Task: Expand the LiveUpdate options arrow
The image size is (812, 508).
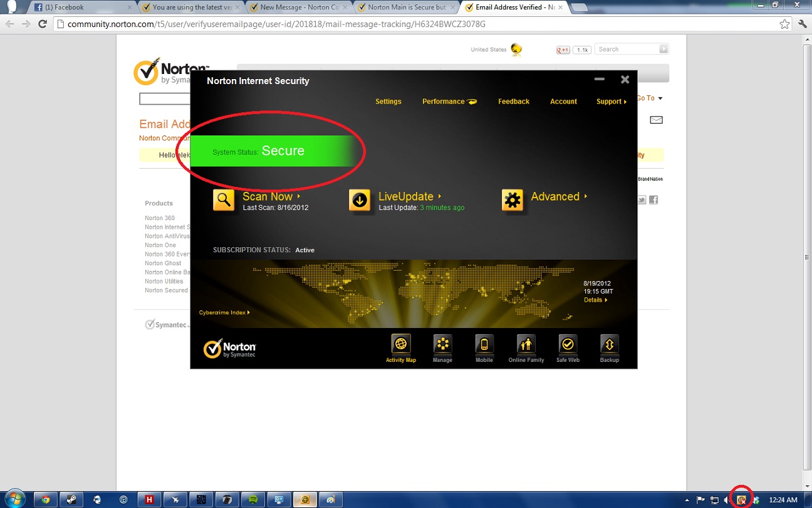Action: point(440,196)
